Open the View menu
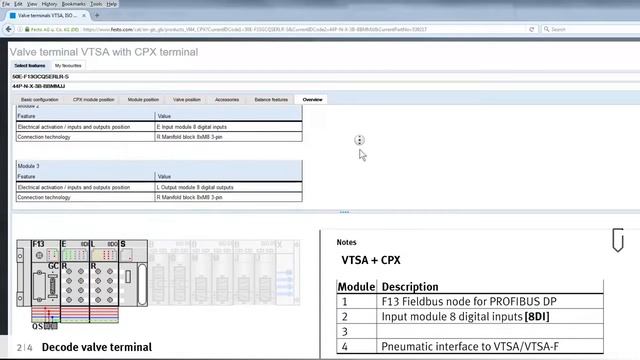The height and width of the screenshot is (360, 640). 32,4
